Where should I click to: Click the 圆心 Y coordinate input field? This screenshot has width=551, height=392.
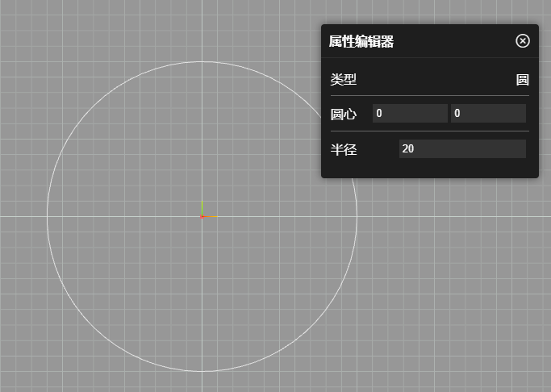click(x=487, y=114)
